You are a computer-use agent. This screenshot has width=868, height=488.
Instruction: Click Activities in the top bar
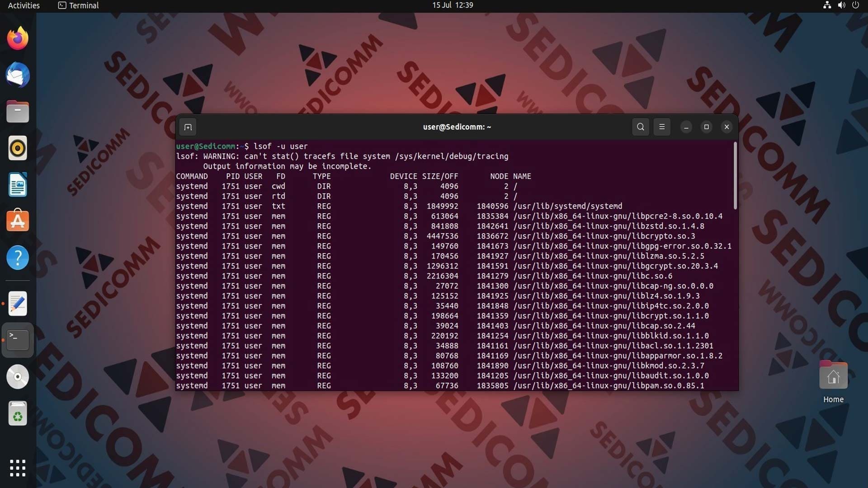pos(24,5)
